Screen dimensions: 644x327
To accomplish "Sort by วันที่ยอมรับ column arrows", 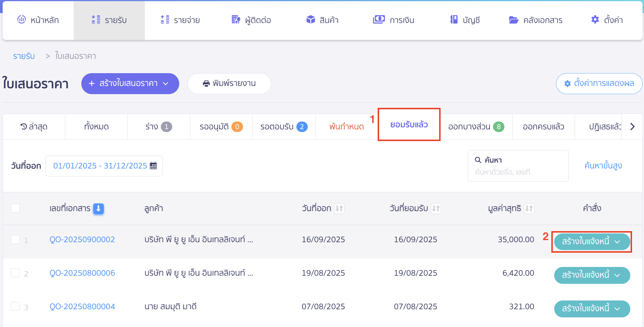I will pos(436,208).
